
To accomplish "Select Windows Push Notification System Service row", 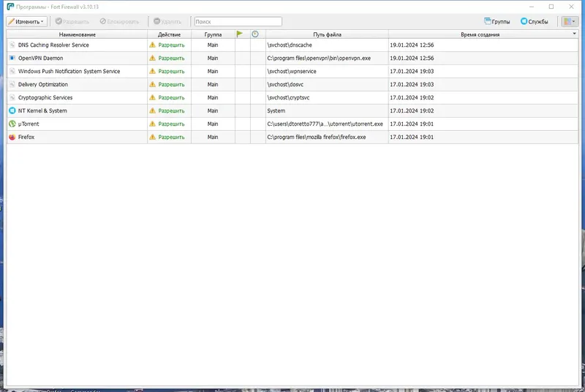I will coord(292,71).
